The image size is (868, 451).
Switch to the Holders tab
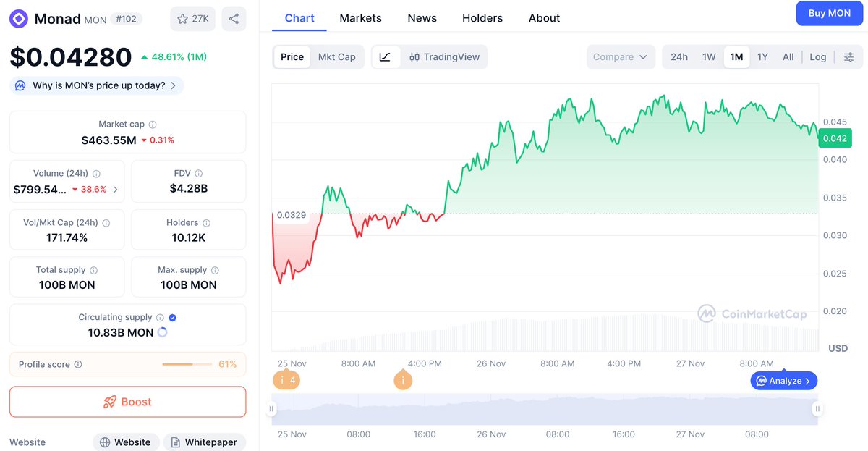coord(482,18)
